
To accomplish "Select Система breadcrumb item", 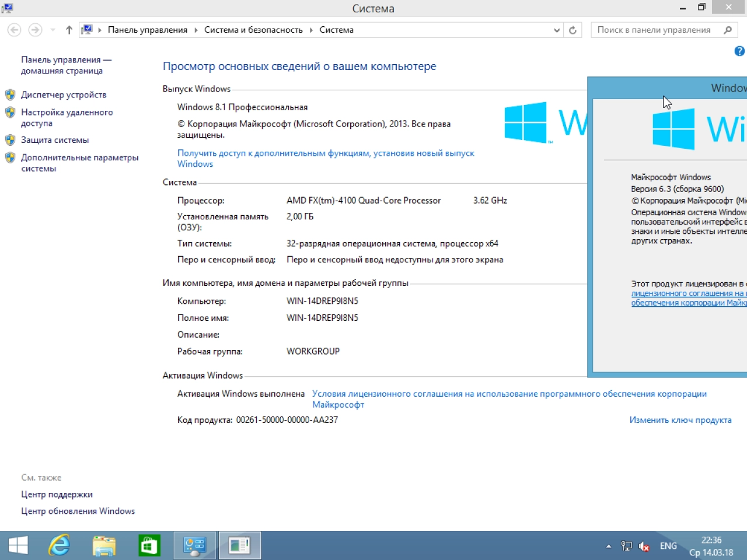I will coord(337,30).
